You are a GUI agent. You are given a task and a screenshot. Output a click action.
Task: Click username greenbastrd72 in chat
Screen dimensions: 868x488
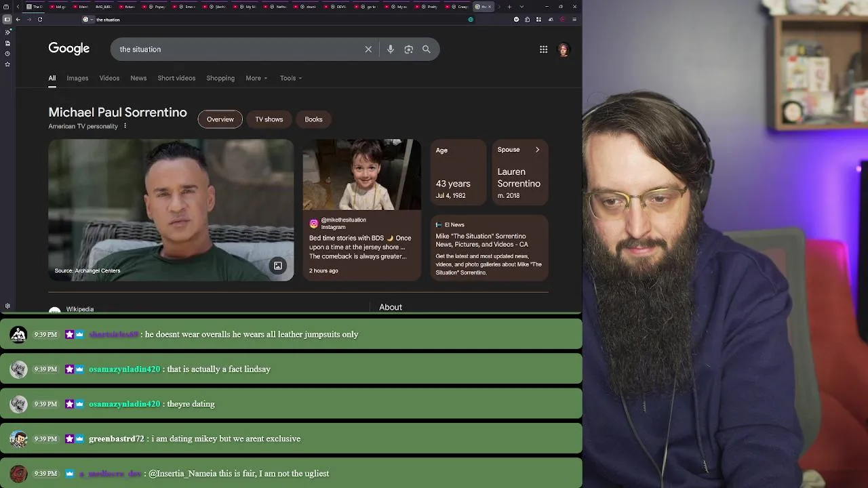click(117, 439)
